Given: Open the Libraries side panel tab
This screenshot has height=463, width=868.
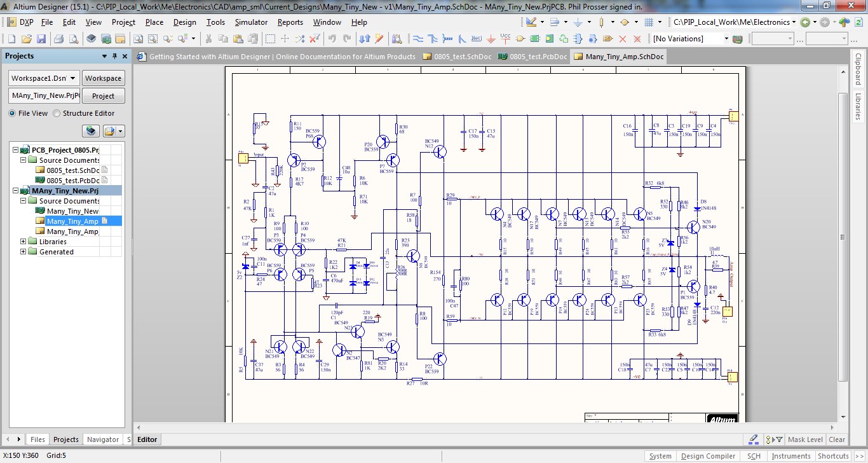Looking at the screenshot, I should (x=858, y=106).
